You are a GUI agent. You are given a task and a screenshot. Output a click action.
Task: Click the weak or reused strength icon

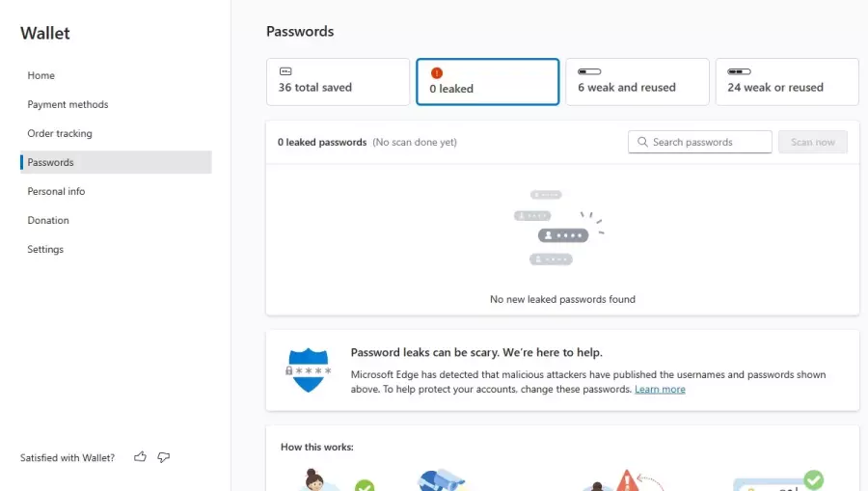pyautogui.click(x=739, y=71)
